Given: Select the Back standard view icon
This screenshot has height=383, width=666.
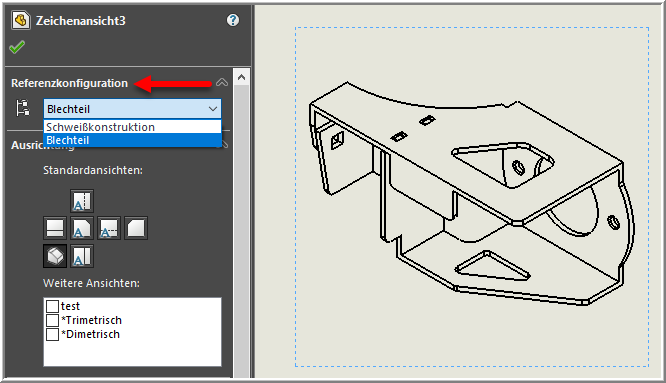Looking at the screenshot, I should pyautogui.click(x=136, y=228).
